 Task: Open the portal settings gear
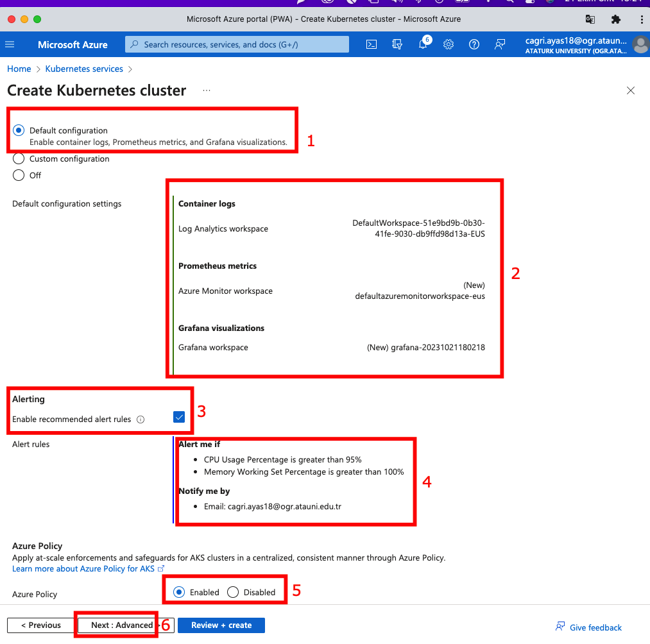click(449, 44)
